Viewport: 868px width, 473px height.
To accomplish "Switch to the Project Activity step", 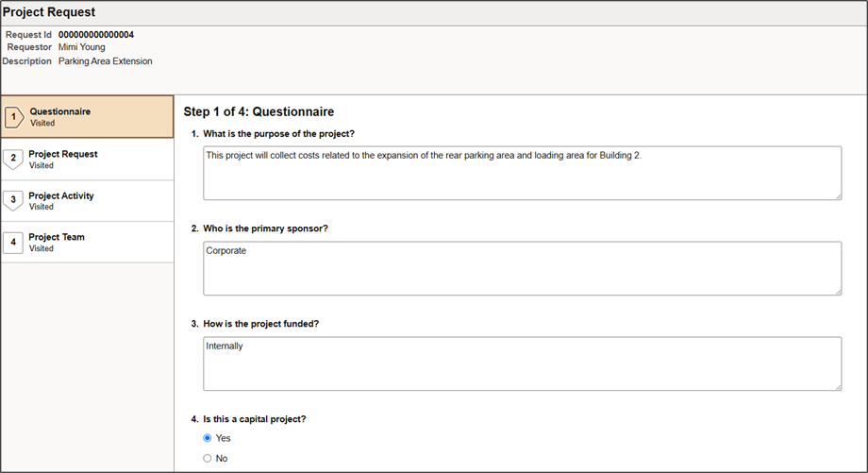I will coord(61,195).
